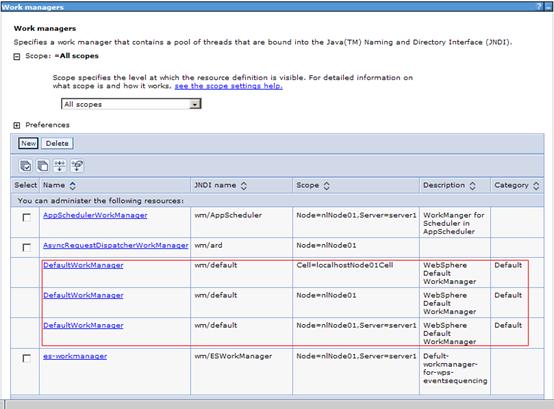Sort table by Name column arrows

pos(72,185)
